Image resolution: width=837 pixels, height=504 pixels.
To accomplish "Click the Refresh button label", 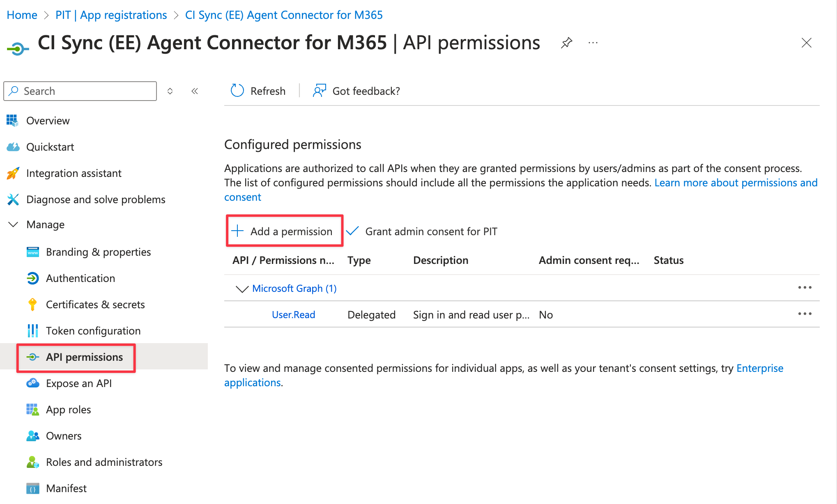I will coord(268,91).
